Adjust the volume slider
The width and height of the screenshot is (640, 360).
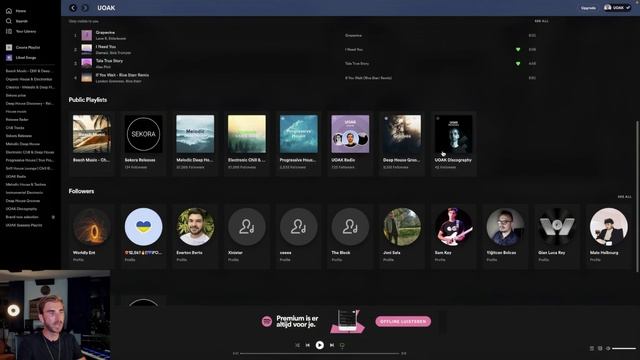click(624, 348)
